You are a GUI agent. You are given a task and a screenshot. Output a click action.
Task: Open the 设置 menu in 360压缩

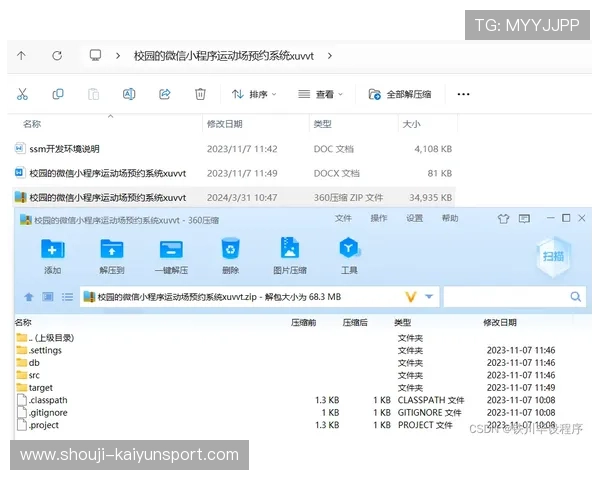click(414, 218)
